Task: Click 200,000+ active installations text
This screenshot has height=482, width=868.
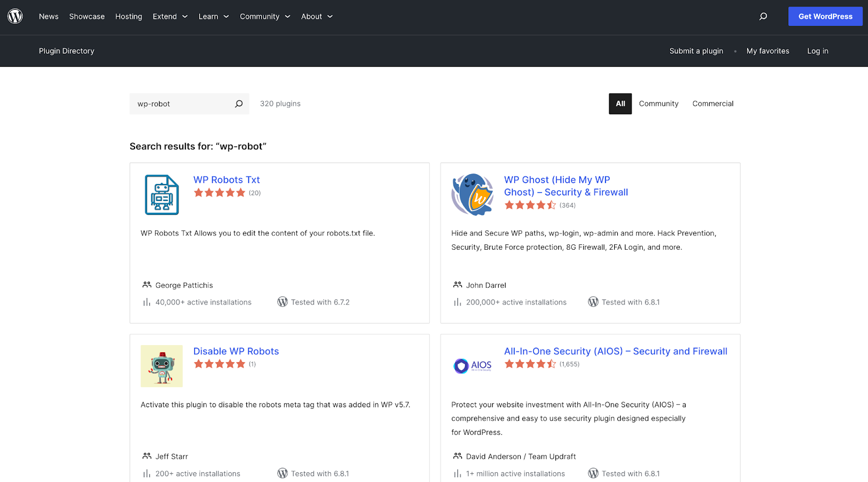Action: 516,302
